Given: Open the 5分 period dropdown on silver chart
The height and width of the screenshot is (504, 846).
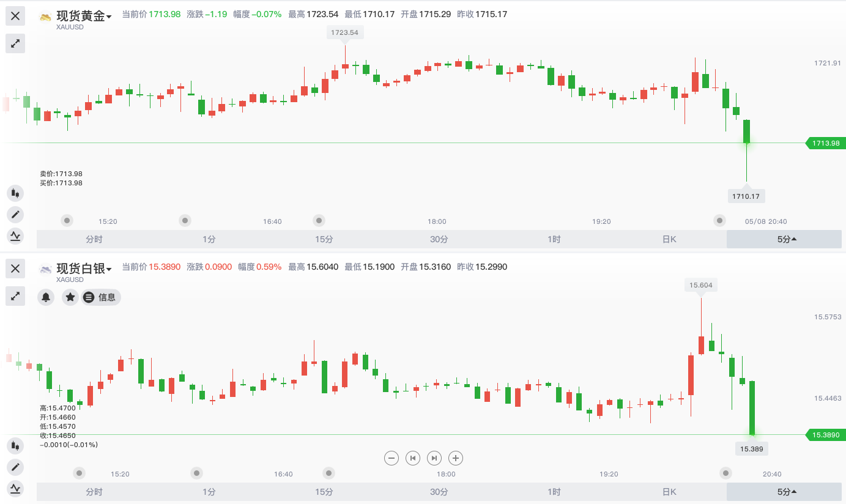Looking at the screenshot, I should (784, 492).
